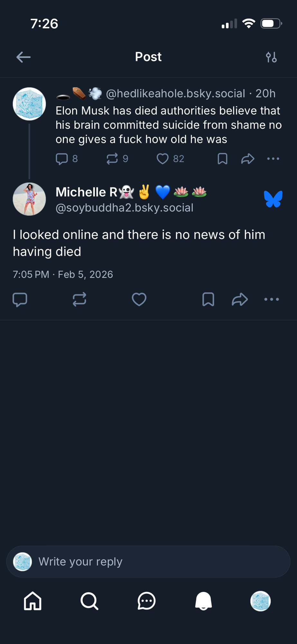View the Notifications bell tab

point(203,601)
